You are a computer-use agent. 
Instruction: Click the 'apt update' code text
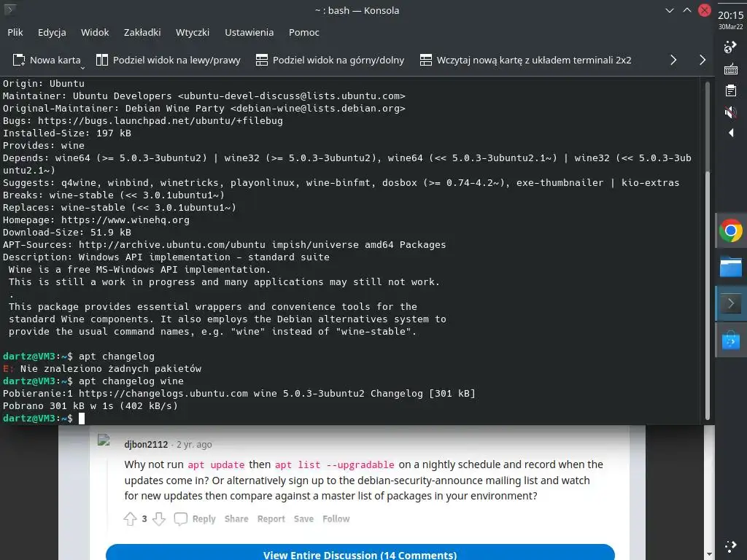pos(216,464)
